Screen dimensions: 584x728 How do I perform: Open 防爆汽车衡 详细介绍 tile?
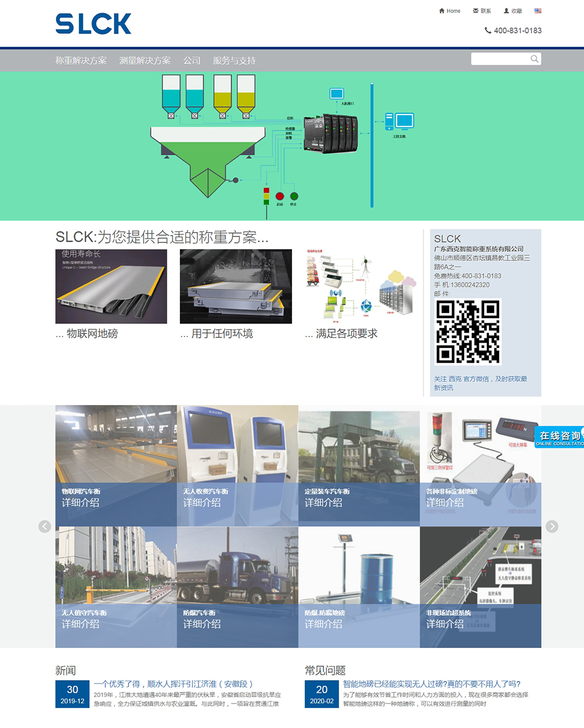click(238, 587)
